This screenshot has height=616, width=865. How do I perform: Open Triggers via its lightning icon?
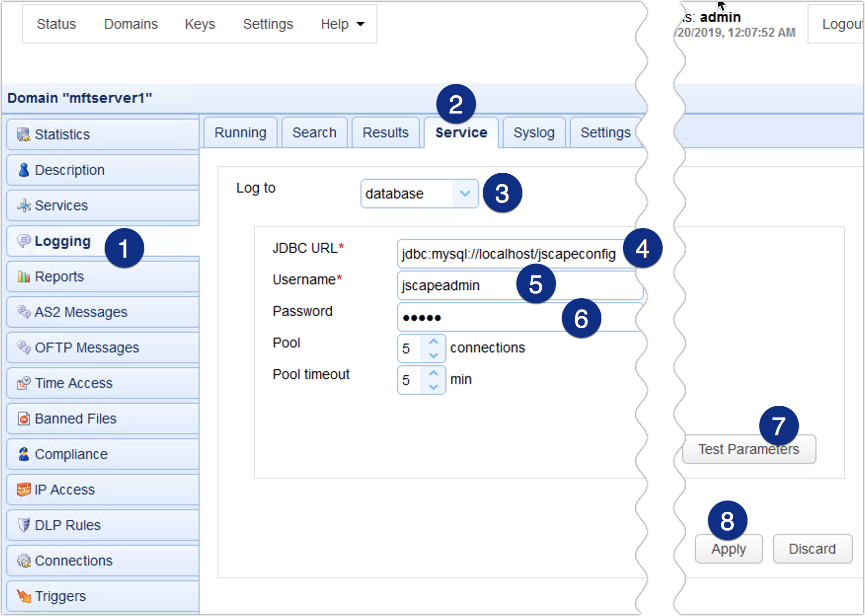(23, 596)
